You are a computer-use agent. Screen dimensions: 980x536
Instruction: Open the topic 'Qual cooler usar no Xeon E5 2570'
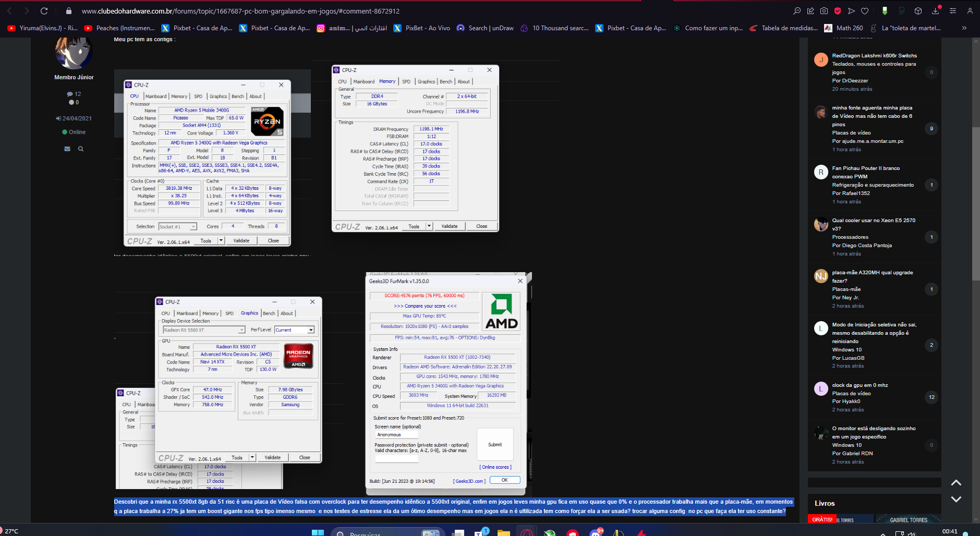874,225
